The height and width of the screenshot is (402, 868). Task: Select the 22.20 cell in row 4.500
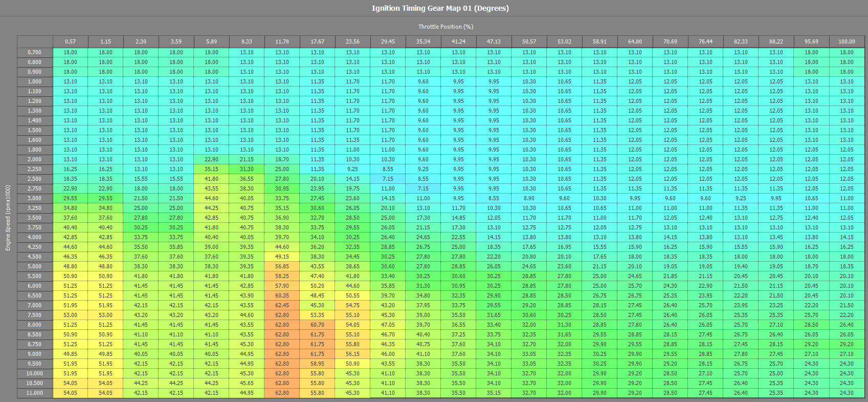[x=494, y=257]
